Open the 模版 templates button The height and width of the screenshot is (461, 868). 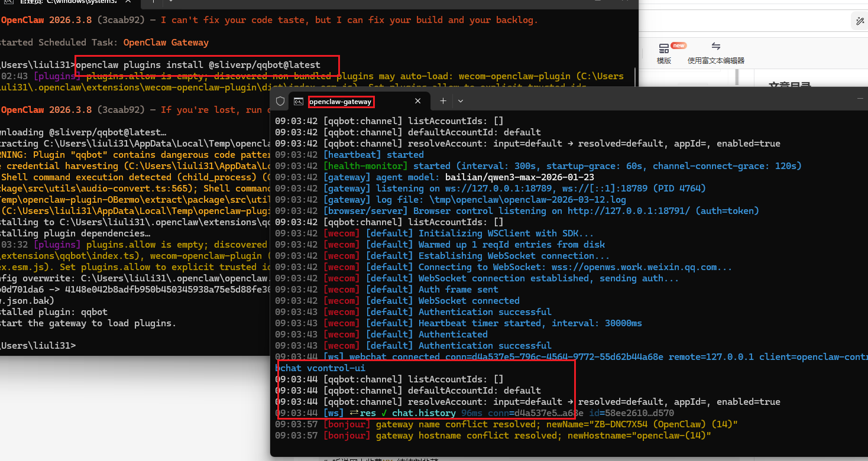[x=664, y=53]
